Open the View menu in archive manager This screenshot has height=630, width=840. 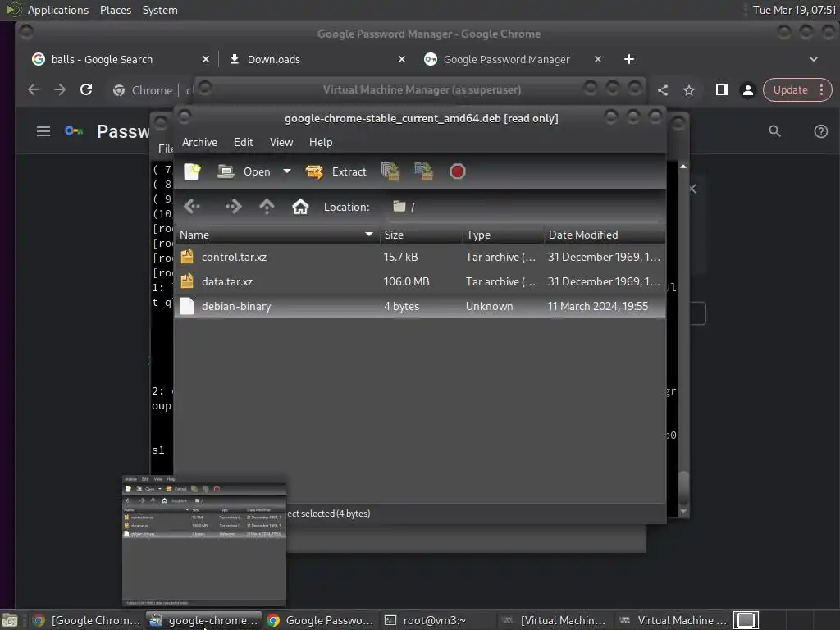pos(281,142)
